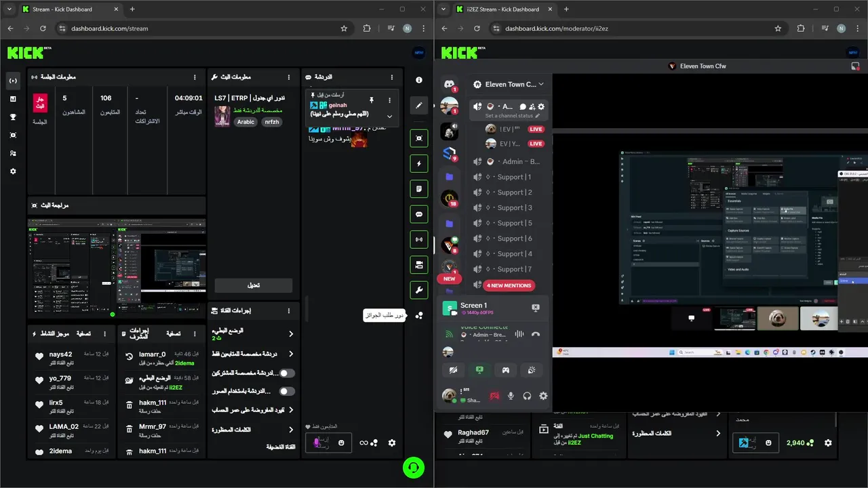Open Discord home icon in server list
Viewport: 868px width, 488px height.
click(449, 84)
